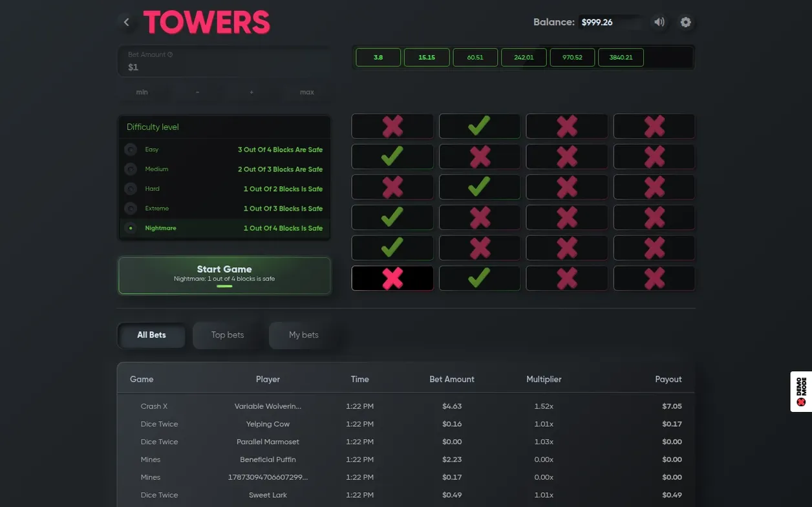Mute the game sound with the speaker icon
Viewport: 812px width, 507px height.
point(659,22)
